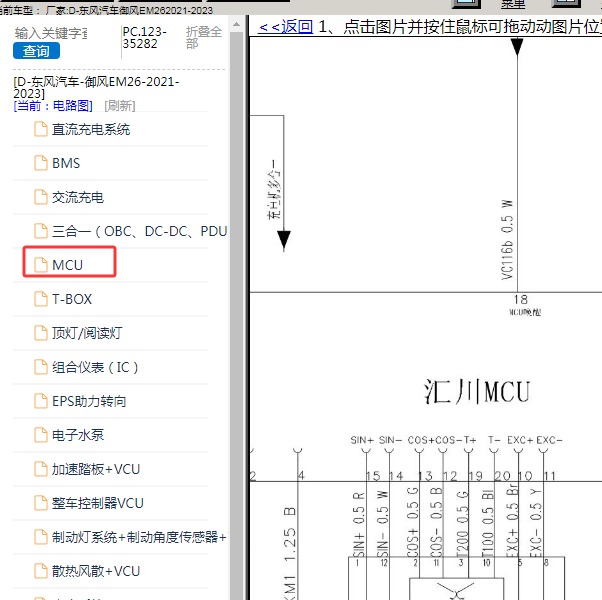The width and height of the screenshot is (602, 600).
Task: Click the document icon beside 电子水泵
Action: coord(41,435)
